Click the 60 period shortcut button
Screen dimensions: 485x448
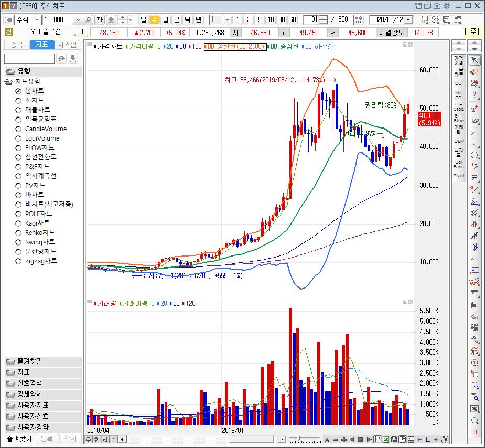(x=293, y=20)
